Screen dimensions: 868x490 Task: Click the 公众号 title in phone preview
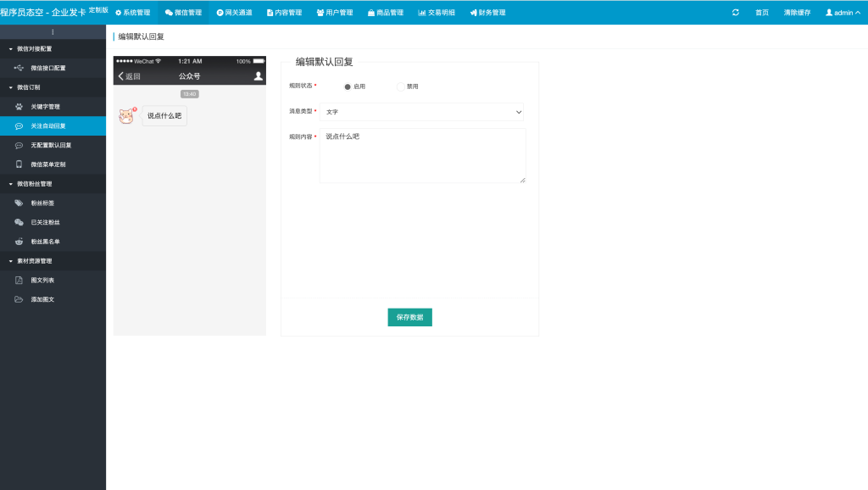coord(189,76)
